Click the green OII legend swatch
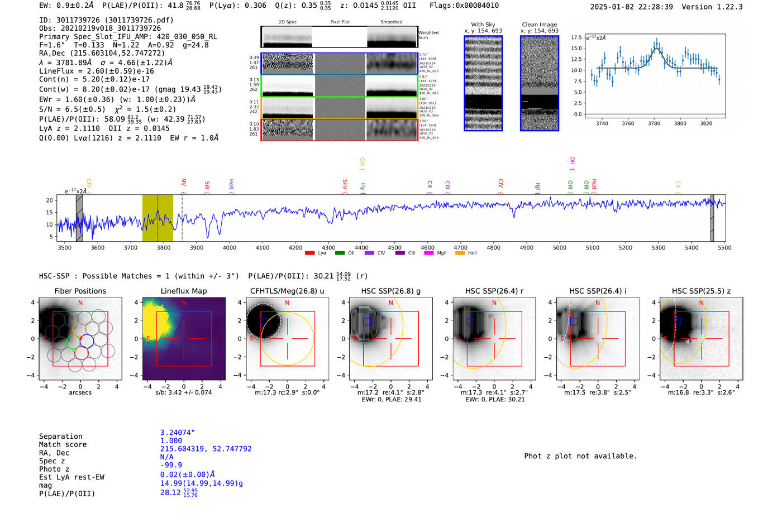Viewport: 782px width, 532px height. (340, 253)
